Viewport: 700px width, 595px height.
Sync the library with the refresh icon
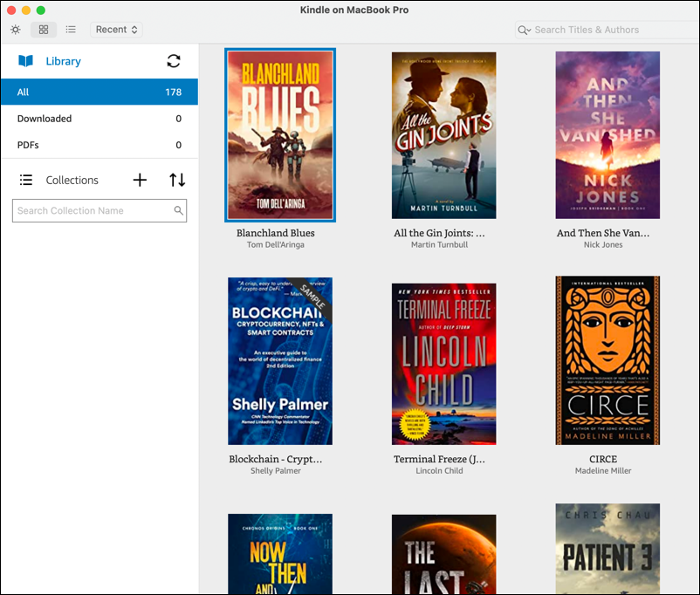(174, 61)
